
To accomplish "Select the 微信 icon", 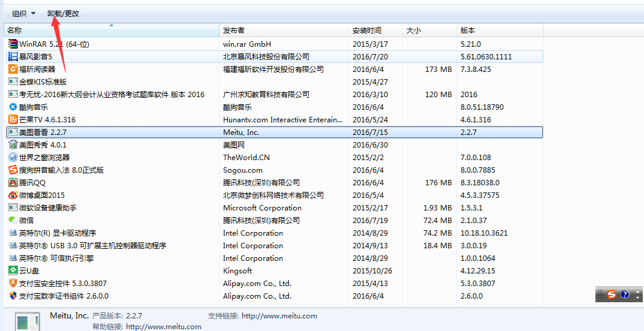I will (x=13, y=221).
